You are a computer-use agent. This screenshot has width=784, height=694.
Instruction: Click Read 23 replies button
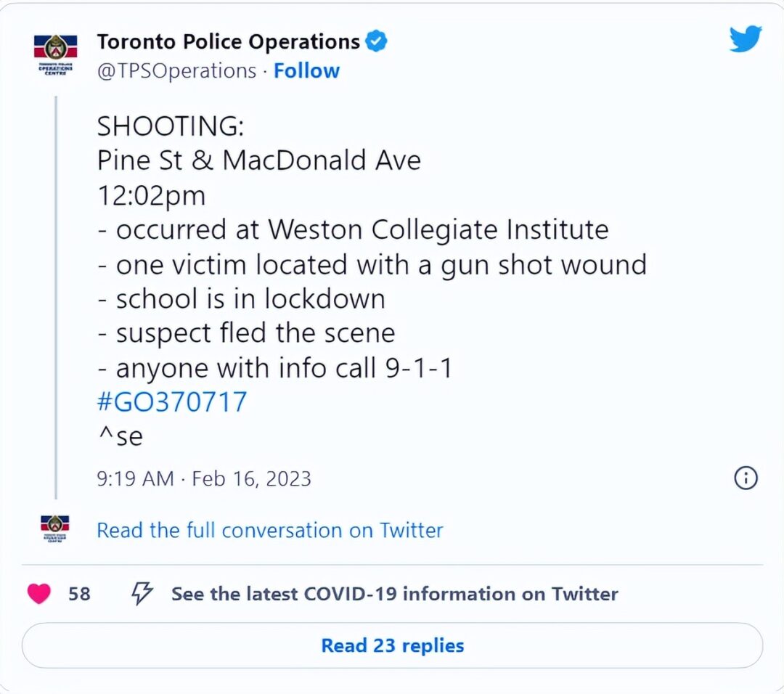click(393, 645)
